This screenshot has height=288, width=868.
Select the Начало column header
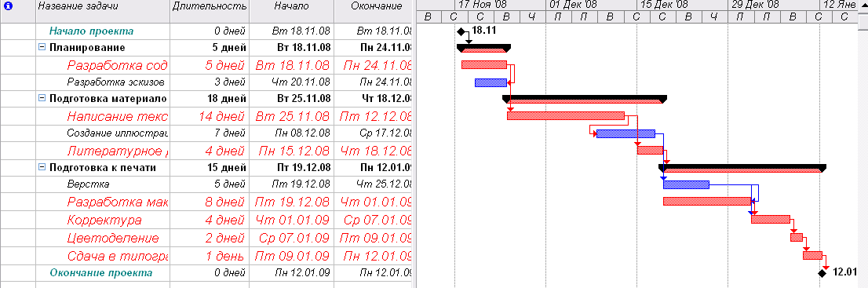point(292,11)
